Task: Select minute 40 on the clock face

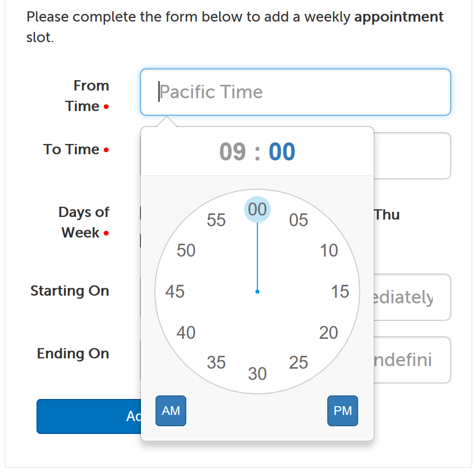Action: tap(185, 333)
